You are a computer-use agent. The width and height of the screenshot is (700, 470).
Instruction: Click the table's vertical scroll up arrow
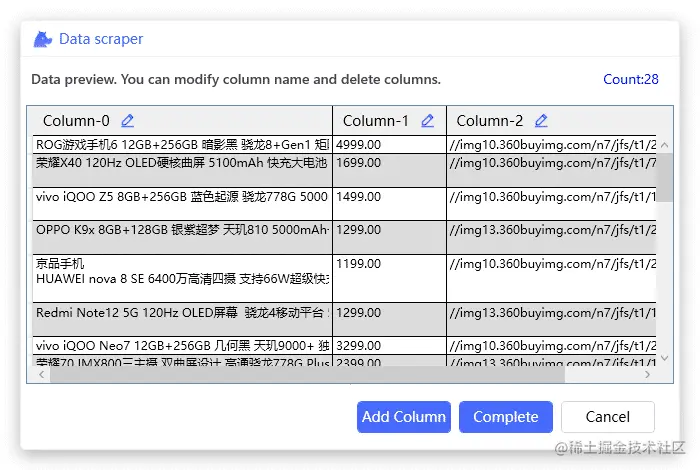664,145
